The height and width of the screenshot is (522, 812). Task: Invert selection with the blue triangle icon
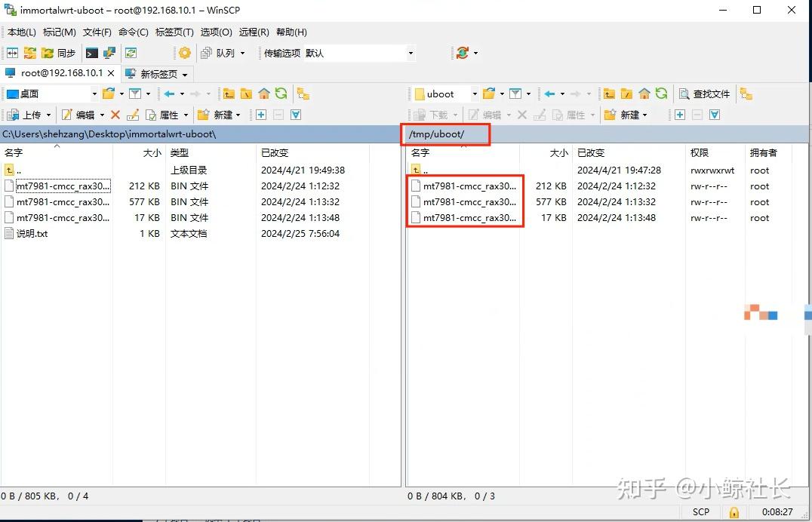[294, 115]
